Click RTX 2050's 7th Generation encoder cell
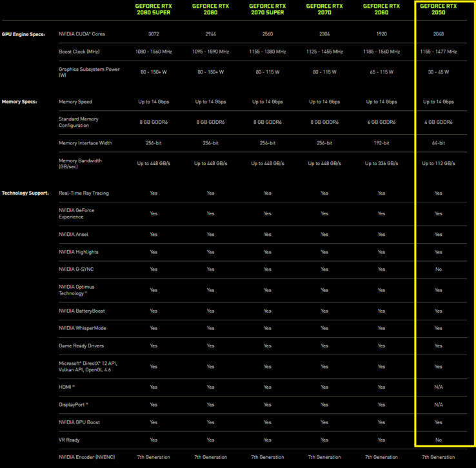This screenshot has height=468, width=476. (x=439, y=457)
